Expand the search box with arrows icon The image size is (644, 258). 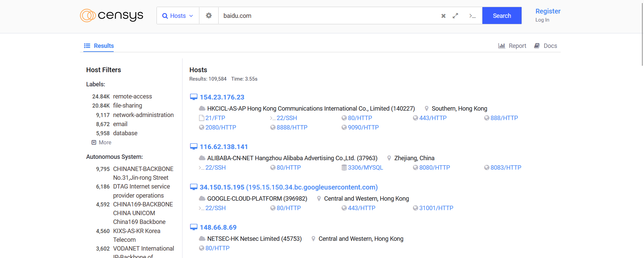point(455,16)
